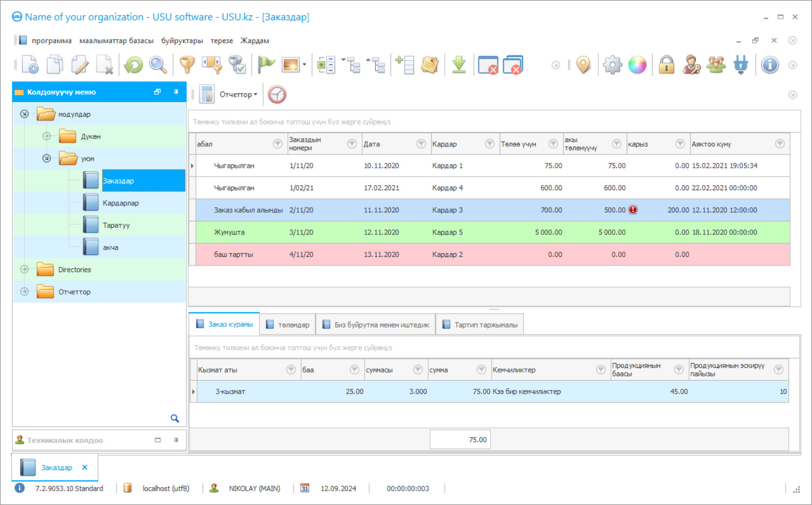Viewport: 812px width, 505px height.
Task: Open dropdown arrow next to picture icon
Action: point(304,65)
